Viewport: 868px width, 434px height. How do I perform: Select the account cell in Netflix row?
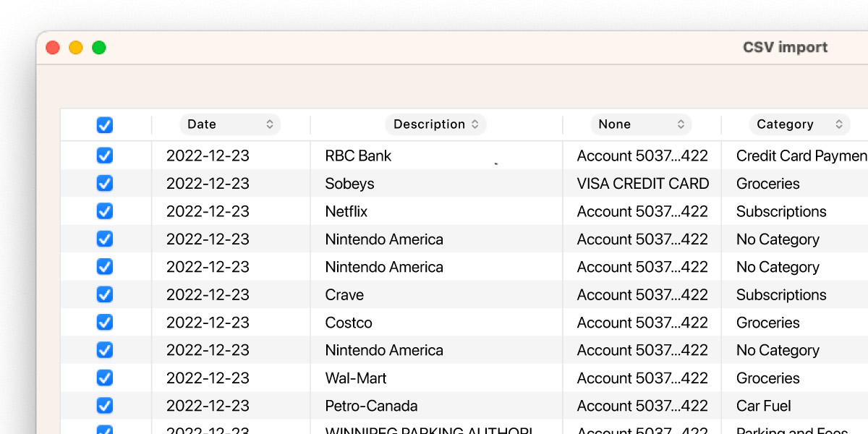(x=642, y=211)
